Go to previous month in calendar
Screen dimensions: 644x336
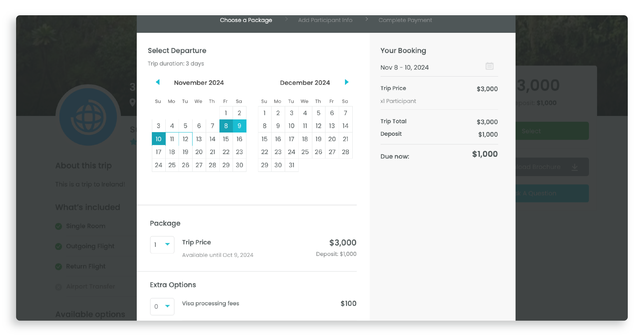coord(157,82)
